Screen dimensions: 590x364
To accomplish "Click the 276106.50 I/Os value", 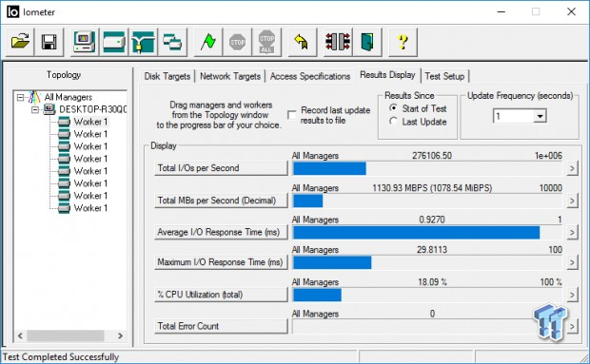I will point(432,156).
